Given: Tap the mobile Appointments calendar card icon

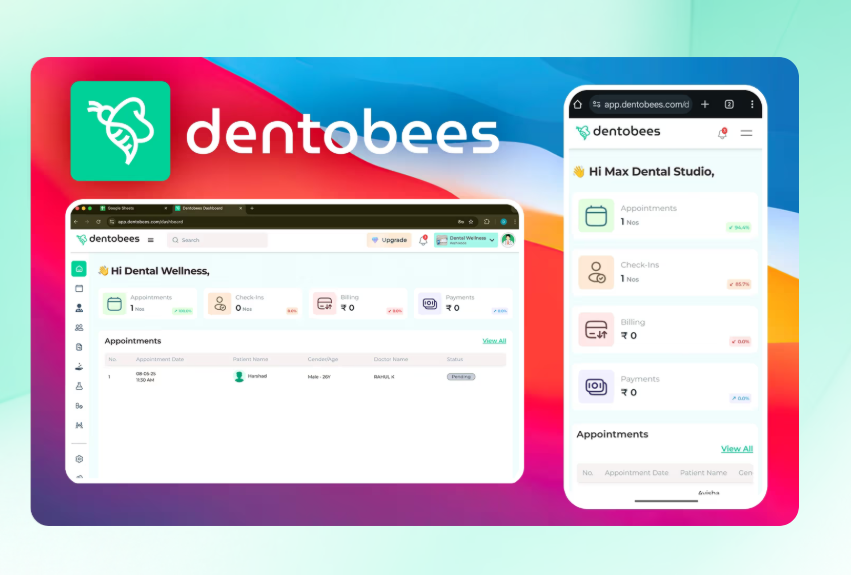Looking at the screenshot, I should tap(596, 216).
